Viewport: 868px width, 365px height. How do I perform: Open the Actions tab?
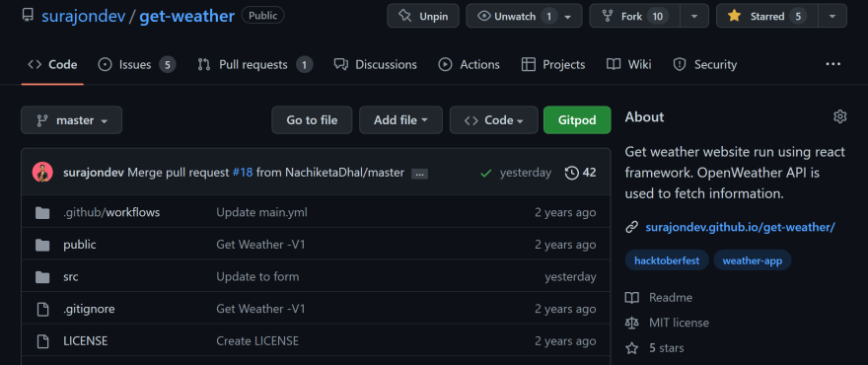point(470,65)
